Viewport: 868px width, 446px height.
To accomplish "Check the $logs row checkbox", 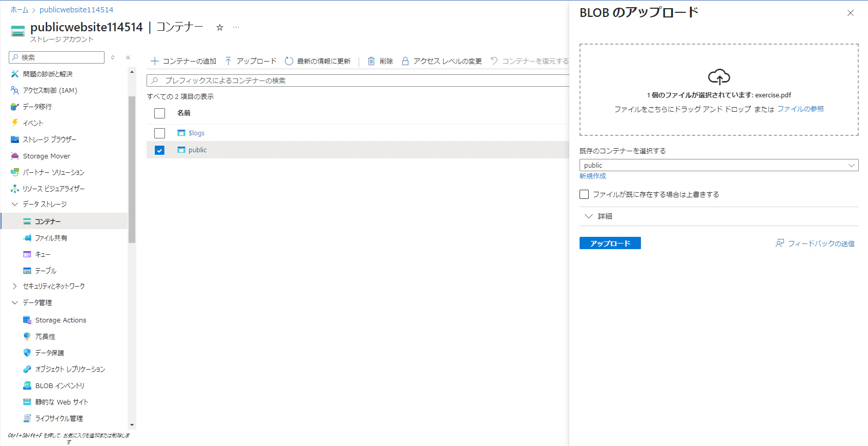I will coord(160,133).
